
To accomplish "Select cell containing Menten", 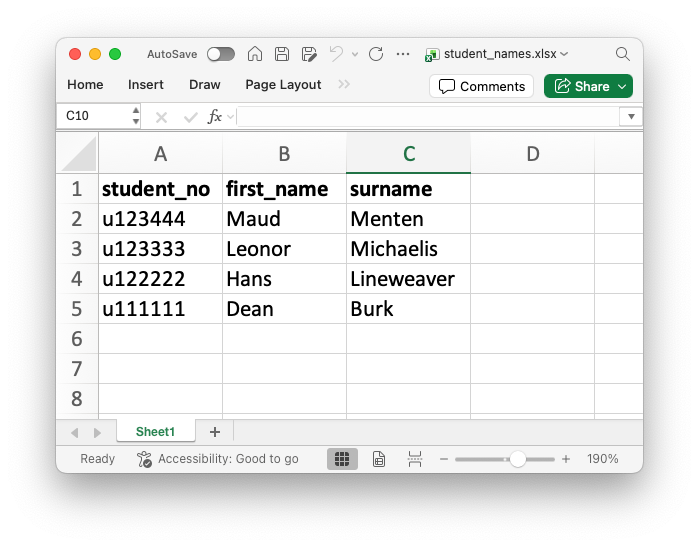I will 408,219.
